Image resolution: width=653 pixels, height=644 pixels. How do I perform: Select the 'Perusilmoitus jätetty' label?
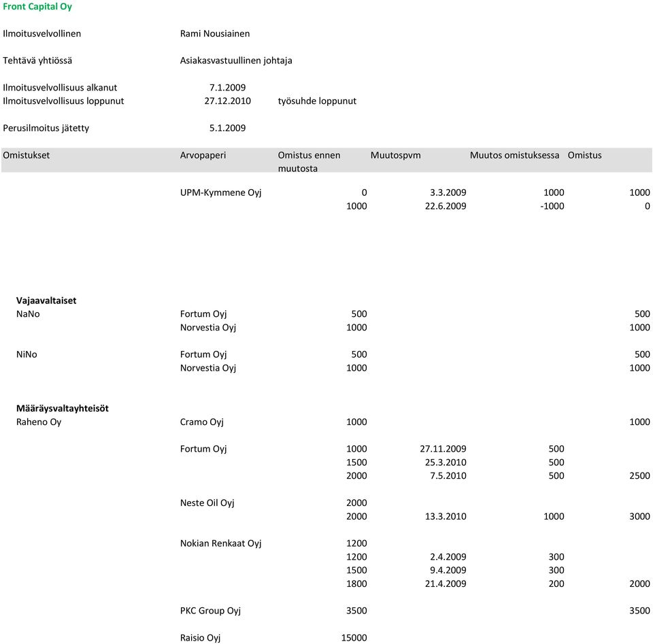[46, 129]
